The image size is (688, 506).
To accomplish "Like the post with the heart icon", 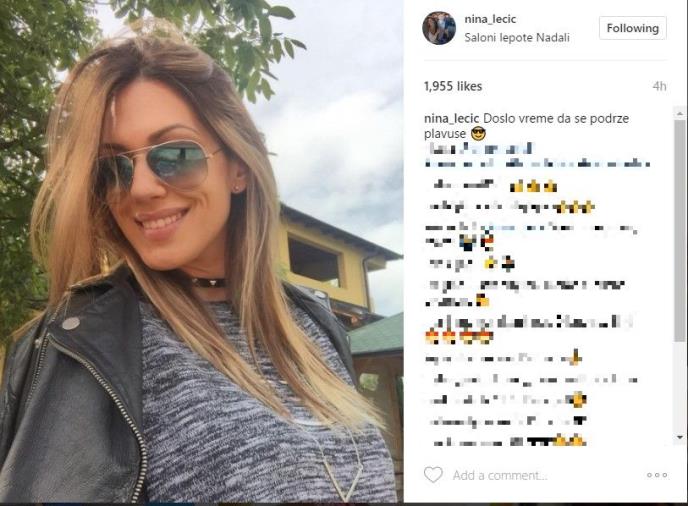I will click(x=433, y=475).
